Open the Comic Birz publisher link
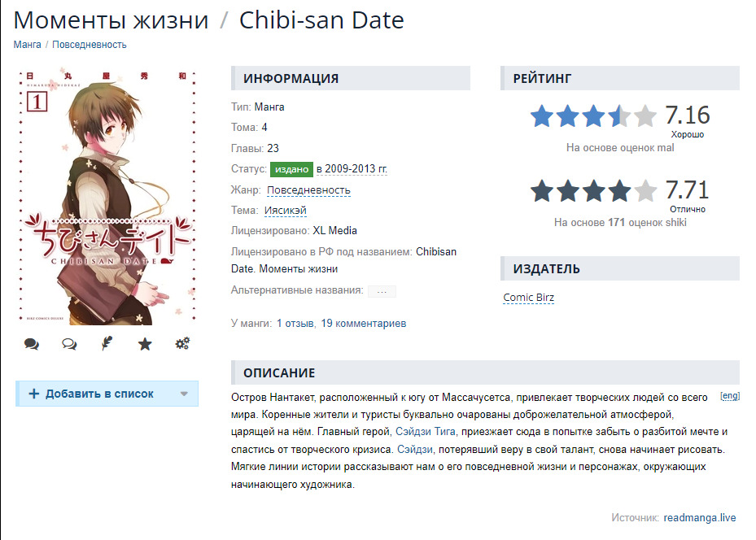The width and height of the screenshot is (756, 540). tap(529, 298)
